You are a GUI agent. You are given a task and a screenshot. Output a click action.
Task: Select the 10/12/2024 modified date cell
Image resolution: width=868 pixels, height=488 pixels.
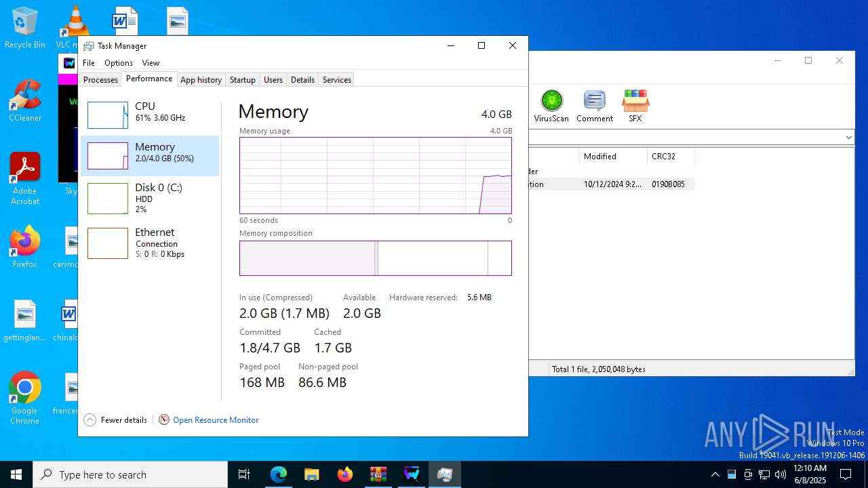(x=613, y=184)
